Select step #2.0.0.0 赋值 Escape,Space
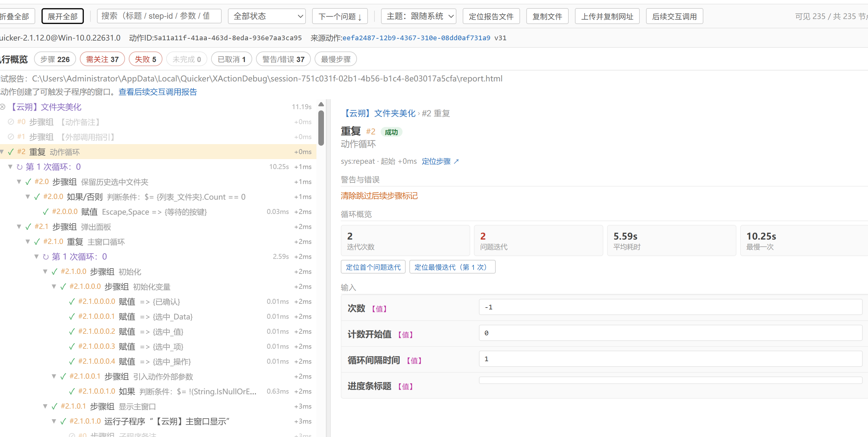868x437 pixels. pyautogui.click(x=158, y=212)
